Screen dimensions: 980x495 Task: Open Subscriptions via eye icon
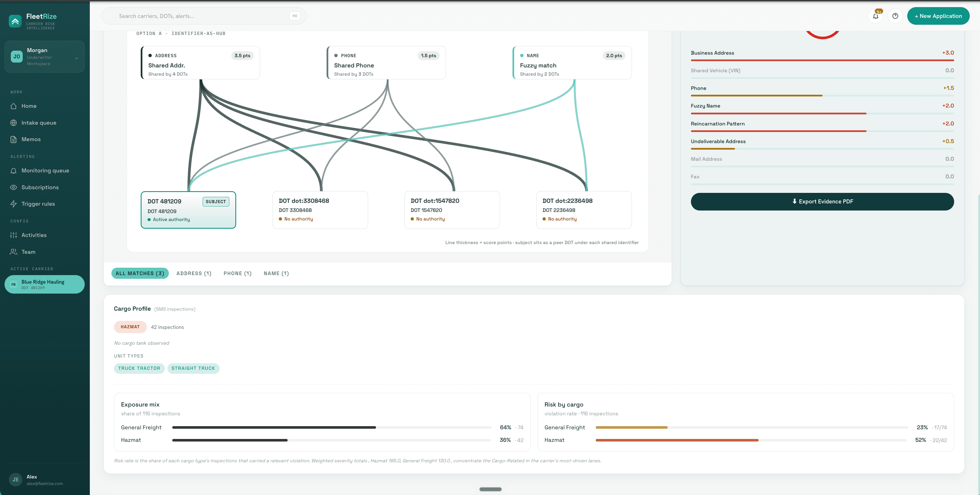click(14, 187)
